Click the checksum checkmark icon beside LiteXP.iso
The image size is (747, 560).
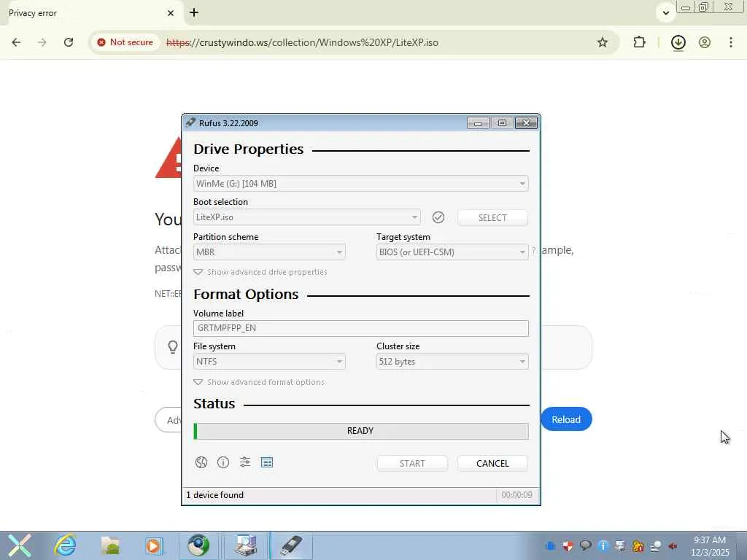coord(438,217)
